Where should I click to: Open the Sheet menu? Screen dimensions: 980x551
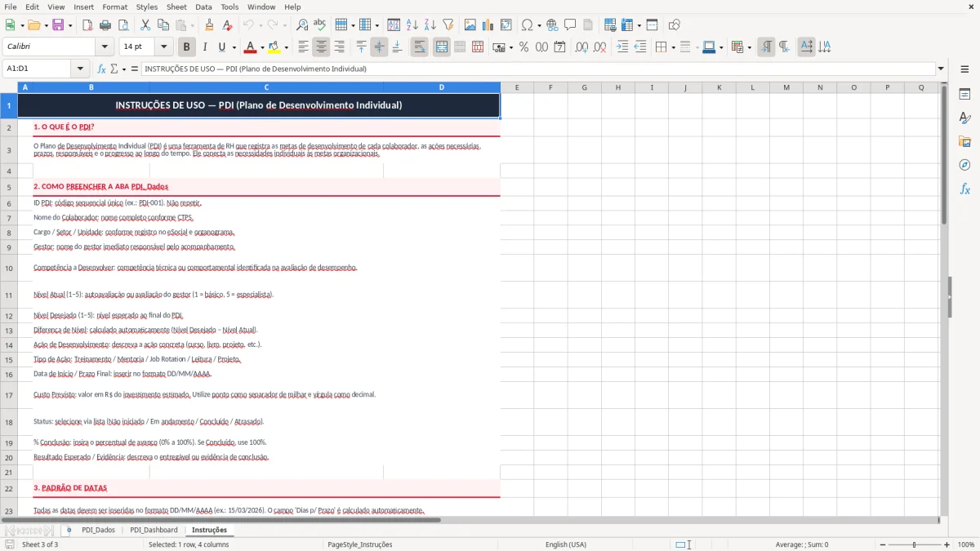pyautogui.click(x=176, y=7)
